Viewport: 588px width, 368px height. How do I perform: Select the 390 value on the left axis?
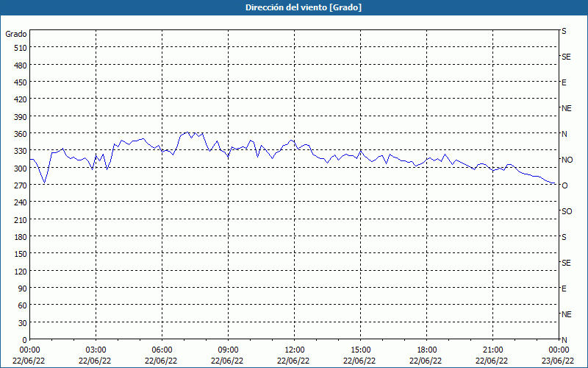coord(21,117)
